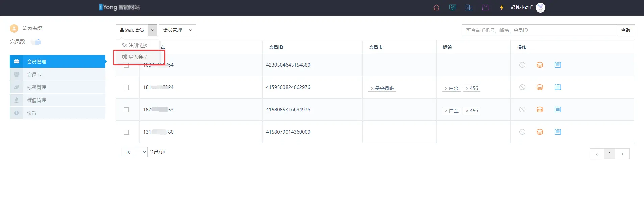Open 储值管理 in the left sidebar
This screenshot has width=644, height=200.
click(x=36, y=100)
